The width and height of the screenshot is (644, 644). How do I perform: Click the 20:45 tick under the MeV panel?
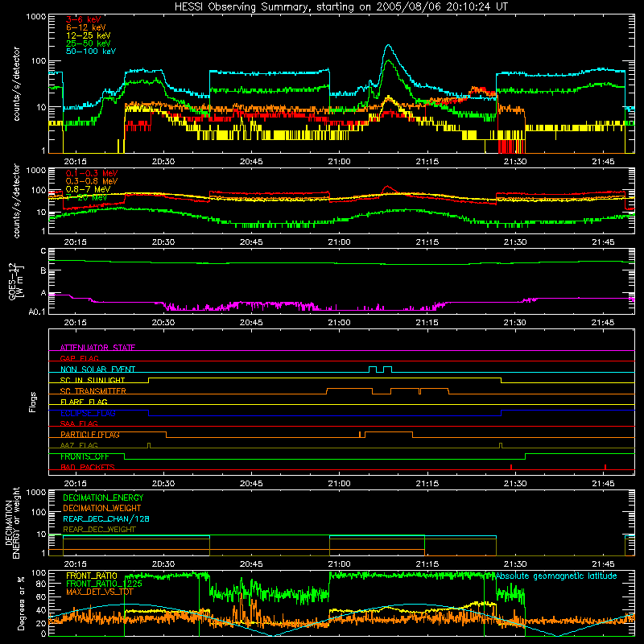pos(251,242)
